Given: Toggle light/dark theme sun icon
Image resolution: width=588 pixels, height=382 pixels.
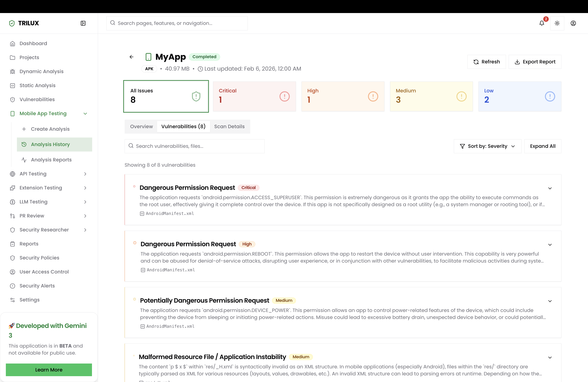Looking at the screenshot, I should [x=557, y=23].
